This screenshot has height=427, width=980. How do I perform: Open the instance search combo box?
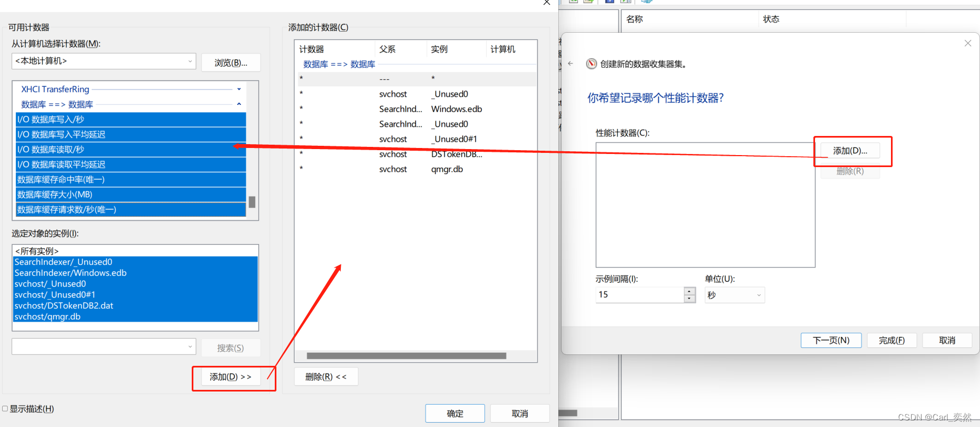pyautogui.click(x=104, y=346)
